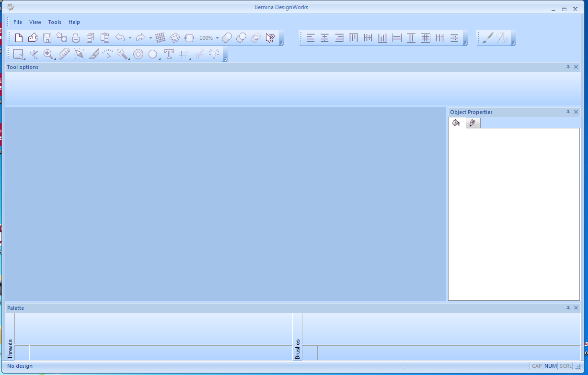Image resolution: width=588 pixels, height=375 pixels.
Task: Click the Save floppy disk icon
Action: [x=47, y=38]
